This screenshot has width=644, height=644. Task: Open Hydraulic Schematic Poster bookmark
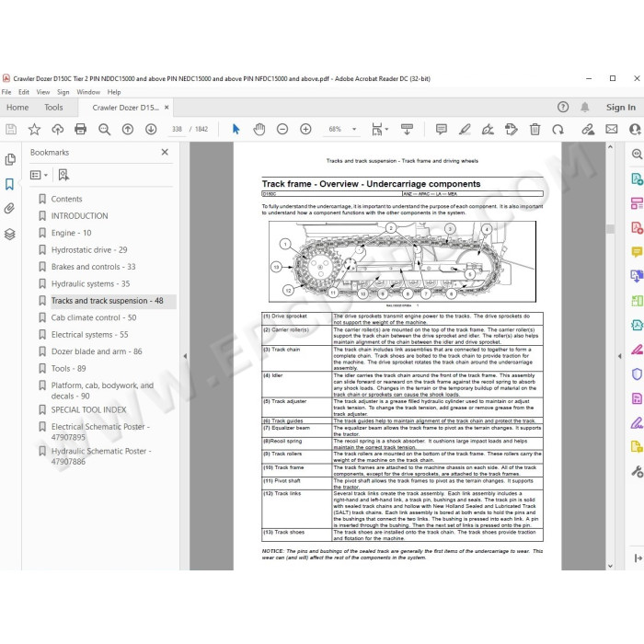tap(101, 456)
